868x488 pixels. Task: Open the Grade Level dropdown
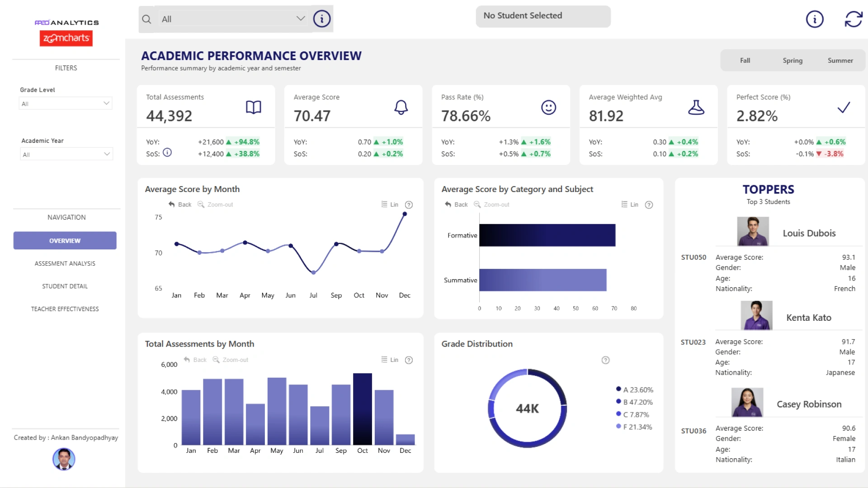point(66,103)
